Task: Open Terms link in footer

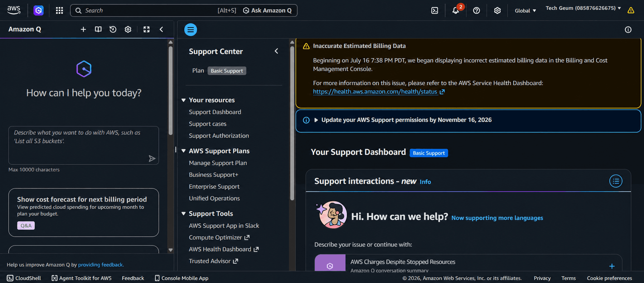Action: point(568,278)
